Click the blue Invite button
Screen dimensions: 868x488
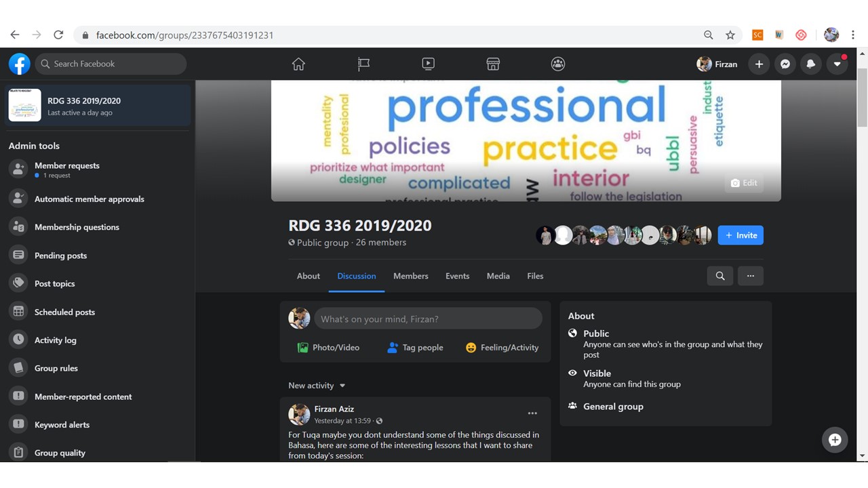741,235
